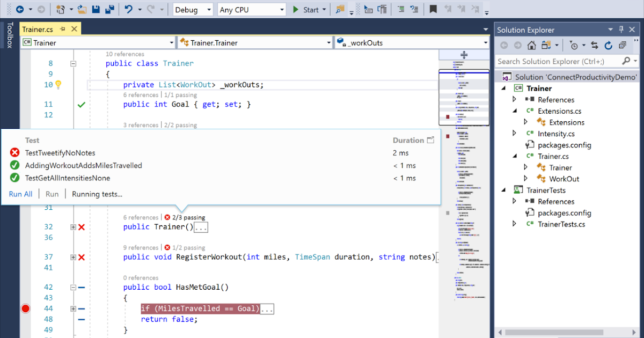Click the 2/3 passing CodeLens indicator

185,217
